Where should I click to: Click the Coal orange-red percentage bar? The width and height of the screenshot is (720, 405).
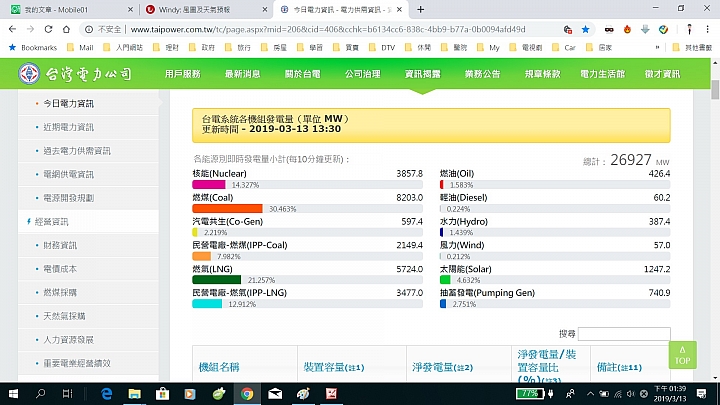(227, 209)
